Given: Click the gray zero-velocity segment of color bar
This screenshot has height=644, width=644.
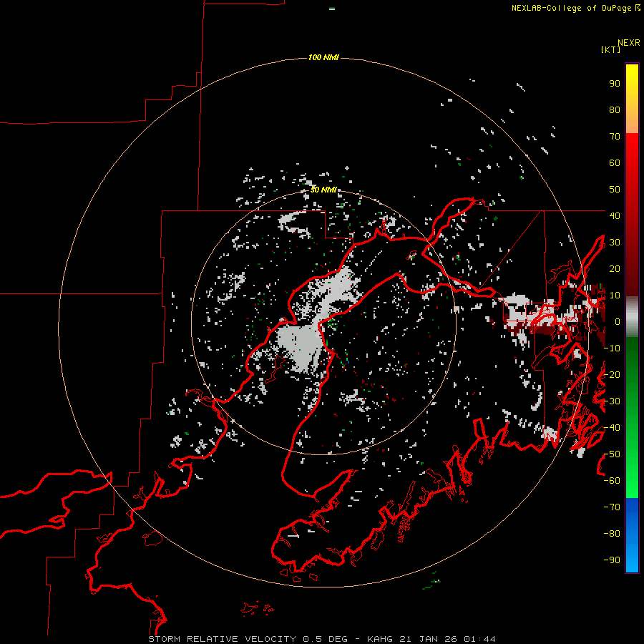Looking at the screenshot, I should click(x=632, y=317).
